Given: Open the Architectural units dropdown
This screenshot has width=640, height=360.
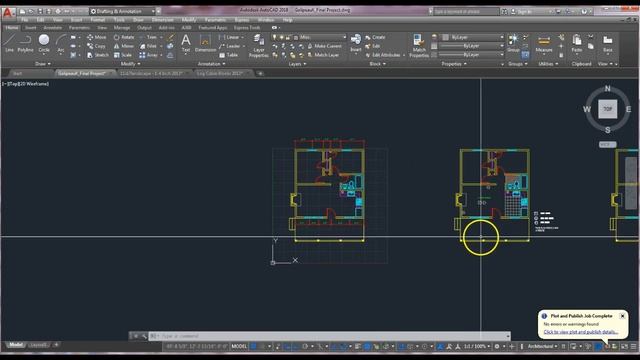Looking at the screenshot, I should coord(542,347).
